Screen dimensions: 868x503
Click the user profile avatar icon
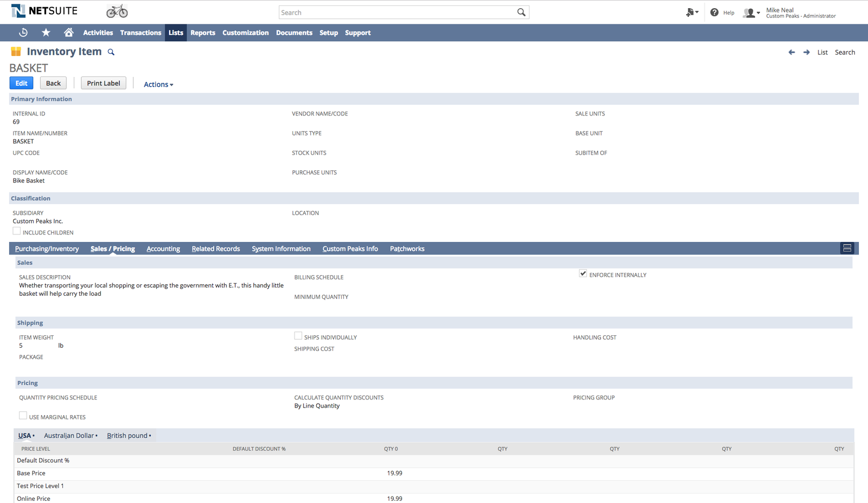(x=749, y=12)
